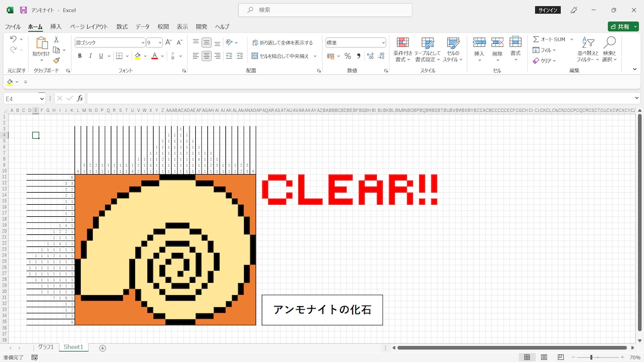Click the text orientation icon
The height and width of the screenshot is (362, 644).
[x=229, y=43]
